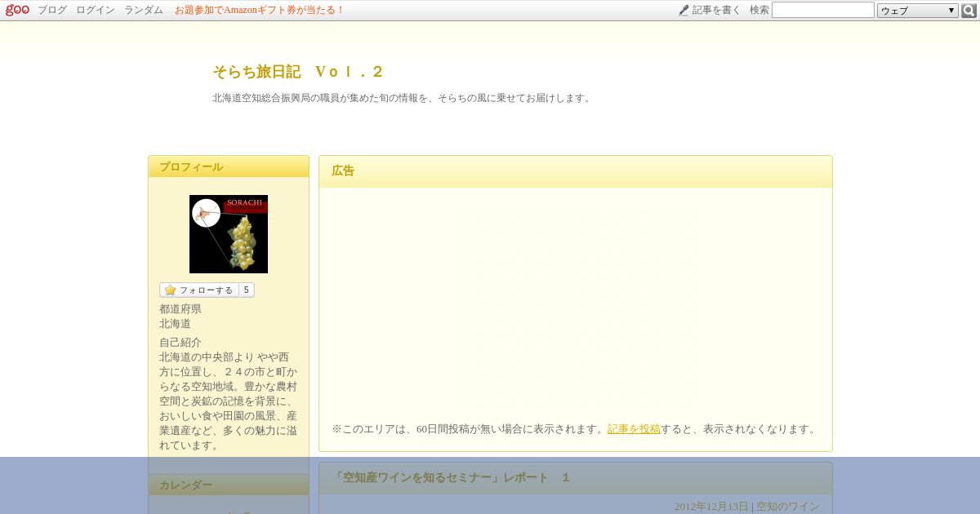The image size is (980, 514).
Task: Open the Amazonギフト券 promotion link
Action: (260, 10)
